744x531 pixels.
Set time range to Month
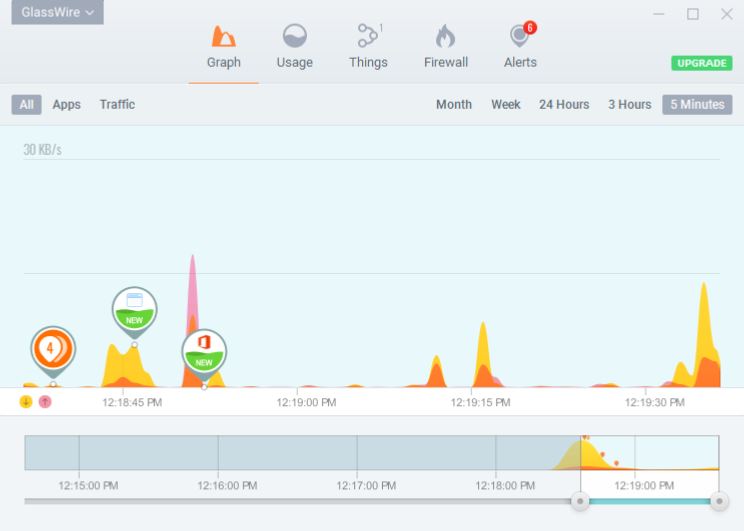pos(453,105)
